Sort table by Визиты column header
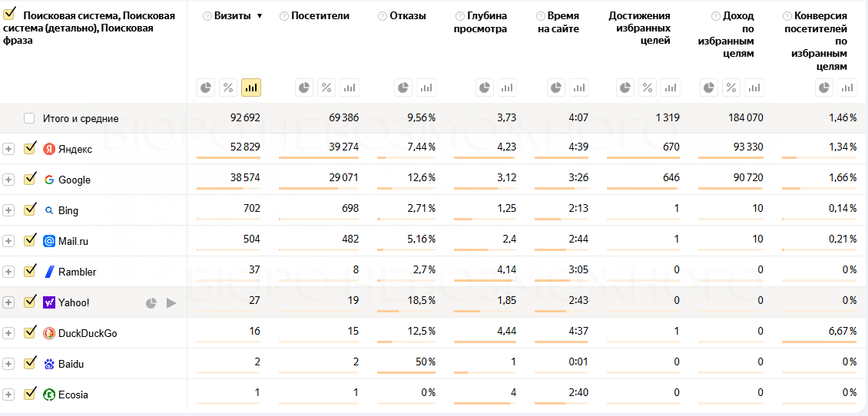This screenshot has width=868, height=416. point(234,16)
